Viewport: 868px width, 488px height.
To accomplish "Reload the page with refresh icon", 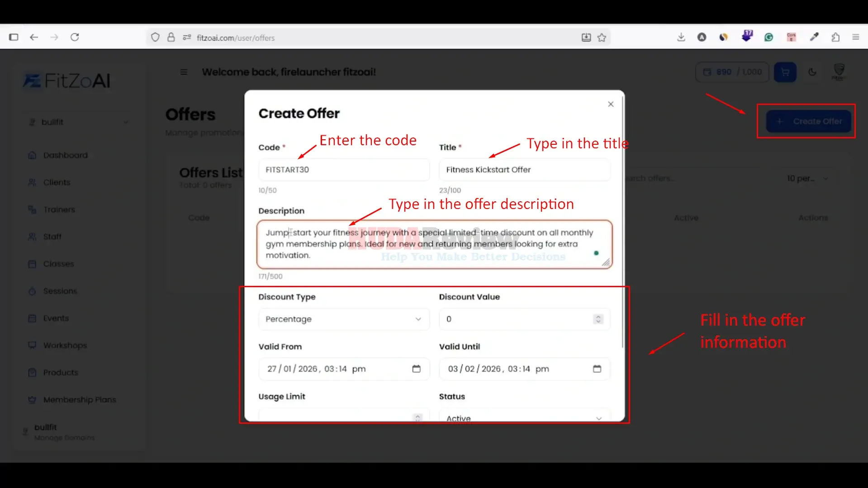I will 75,38.
